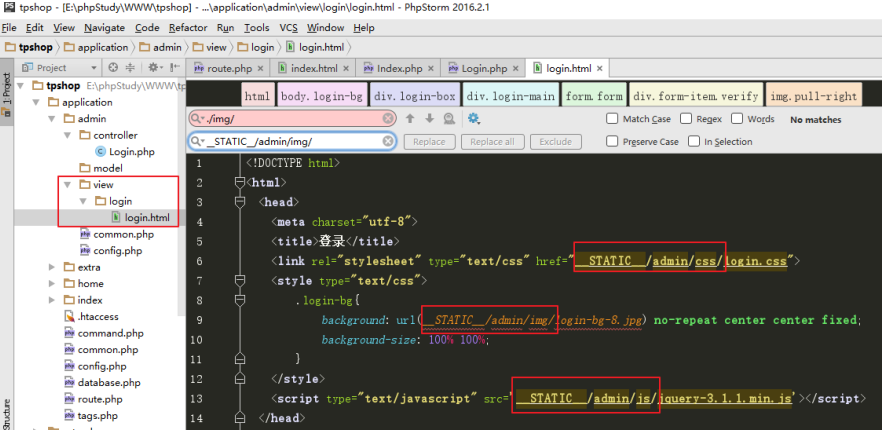Viewport: 886px width, 434px height.
Task: Collapse the tpshop root node in tree
Action: pyautogui.click(x=20, y=86)
